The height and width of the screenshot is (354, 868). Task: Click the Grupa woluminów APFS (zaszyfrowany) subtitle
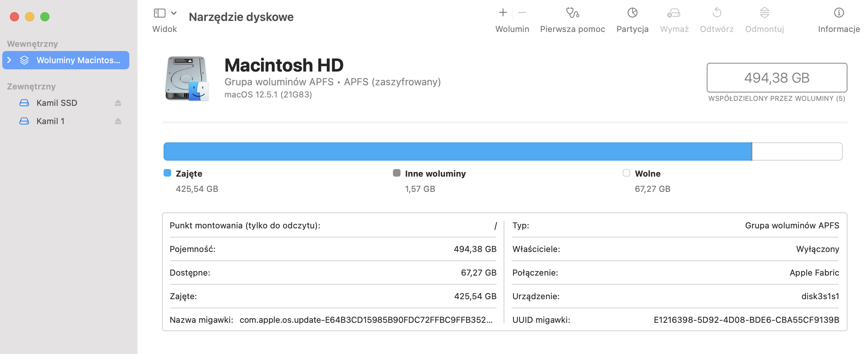click(332, 82)
